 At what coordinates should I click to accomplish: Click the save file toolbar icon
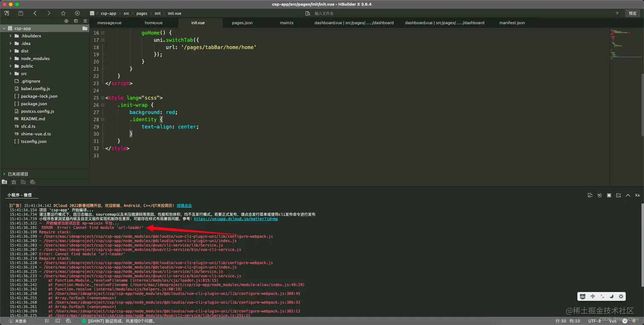[x=20, y=13]
